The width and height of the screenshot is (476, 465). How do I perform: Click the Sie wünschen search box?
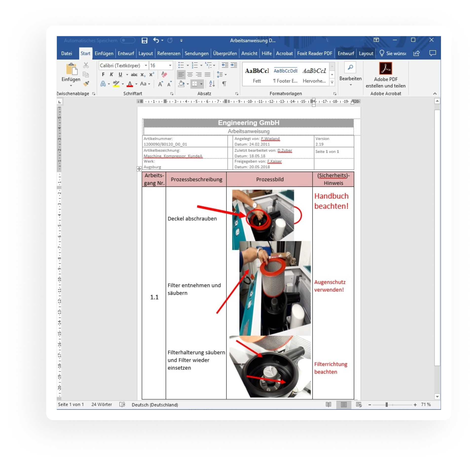coord(393,53)
